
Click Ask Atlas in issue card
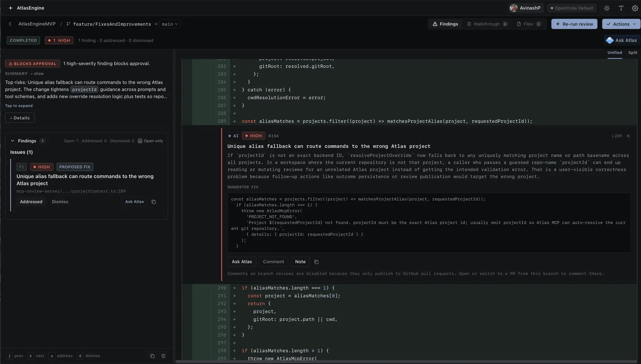coord(135,202)
